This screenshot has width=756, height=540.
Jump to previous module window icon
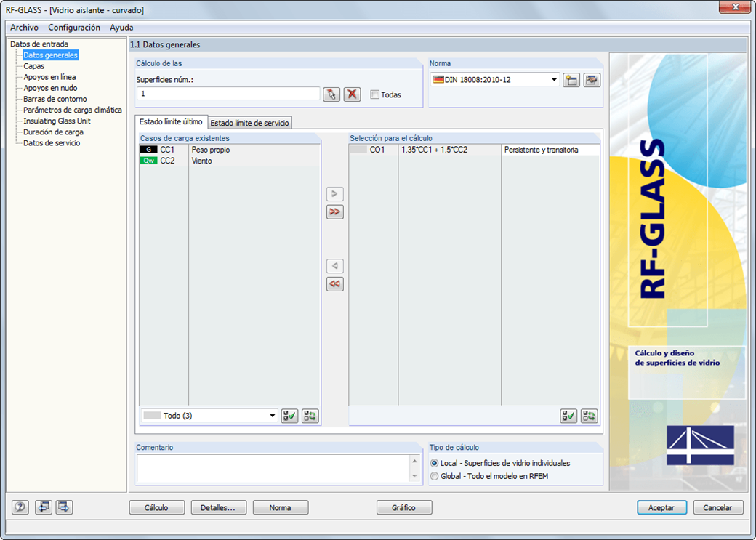[x=43, y=507]
